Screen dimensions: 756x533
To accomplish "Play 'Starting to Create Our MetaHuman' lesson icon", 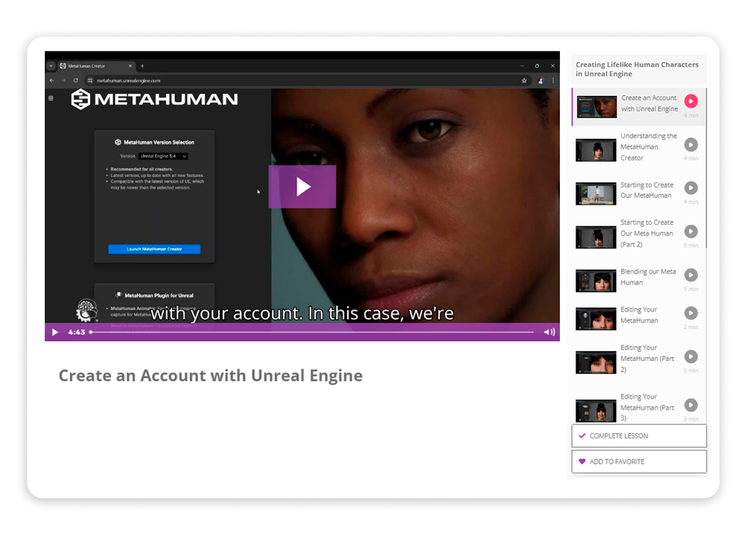I will point(690,188).
